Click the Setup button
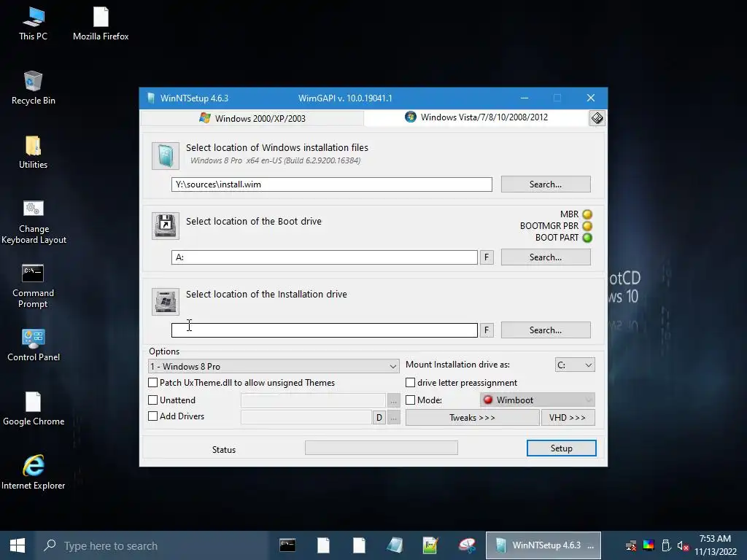 561,448
